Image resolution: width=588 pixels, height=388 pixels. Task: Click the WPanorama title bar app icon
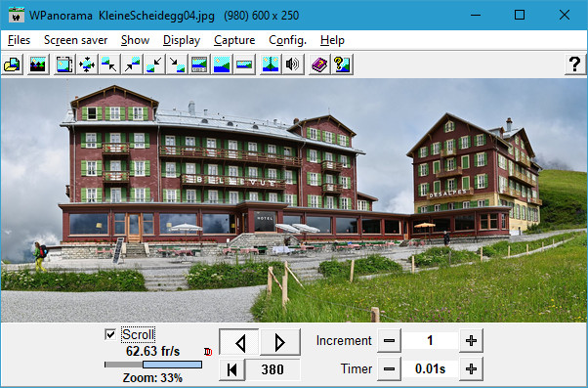pos(17,15)
